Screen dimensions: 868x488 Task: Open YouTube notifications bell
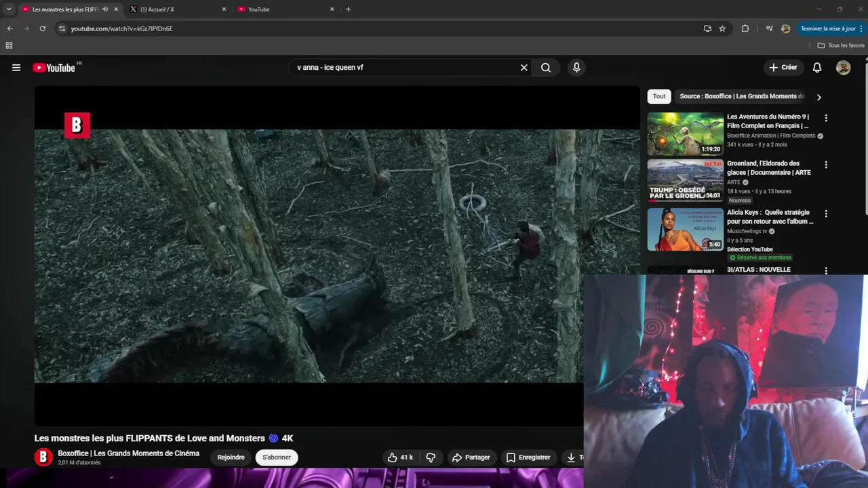tap(817, 68)
